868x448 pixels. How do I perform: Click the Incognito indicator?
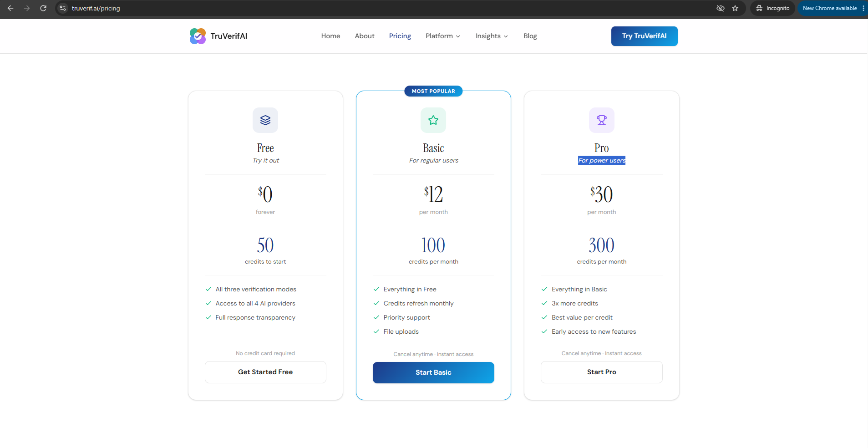coord(773,8)
